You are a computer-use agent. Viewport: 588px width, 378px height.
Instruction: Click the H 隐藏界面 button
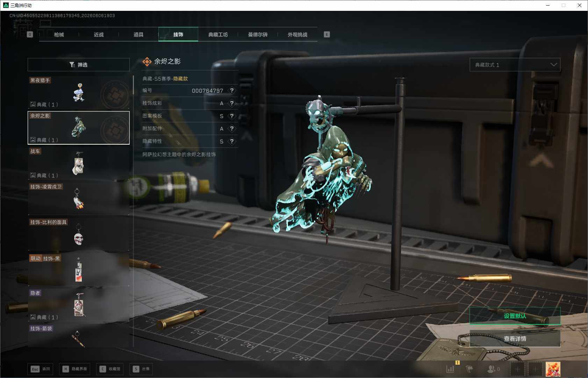[x=74, y=369]
